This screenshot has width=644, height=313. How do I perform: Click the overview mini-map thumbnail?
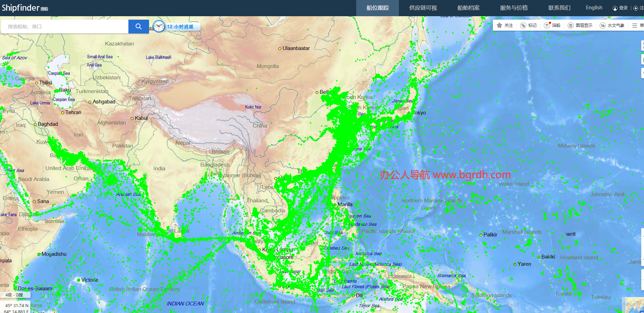[x=634, y=305]
